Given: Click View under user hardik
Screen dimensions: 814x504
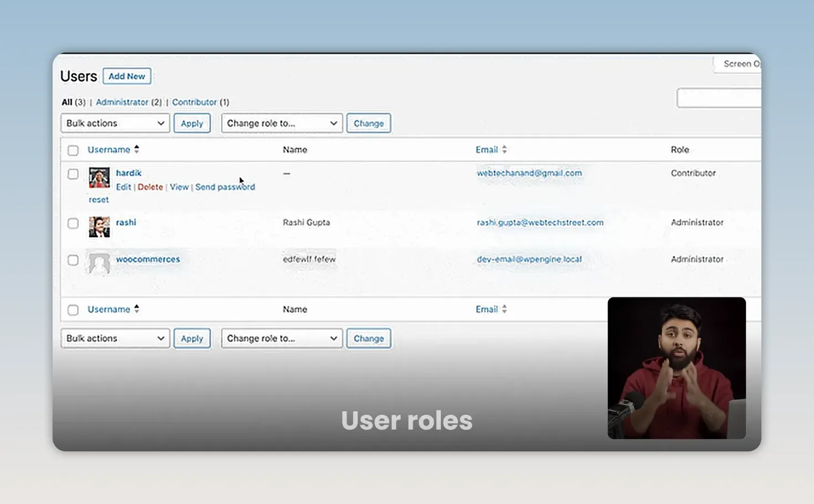Looking at the screenshot, I should point(179,187).
